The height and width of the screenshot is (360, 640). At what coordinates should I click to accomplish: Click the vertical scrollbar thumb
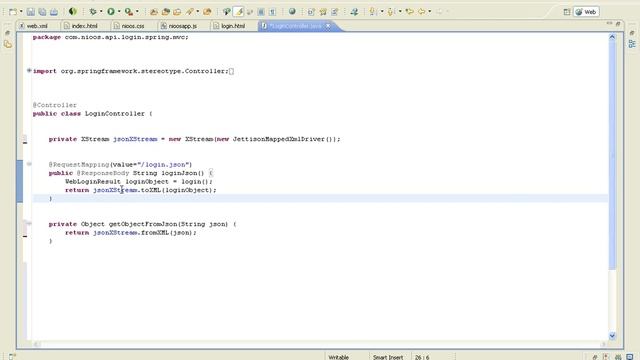click(612, 155)
